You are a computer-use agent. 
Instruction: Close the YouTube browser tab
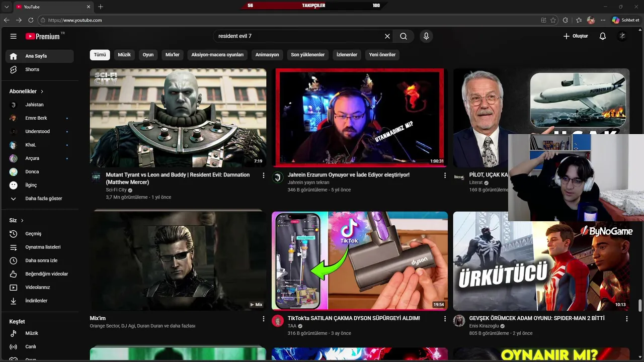click(89, 7)
